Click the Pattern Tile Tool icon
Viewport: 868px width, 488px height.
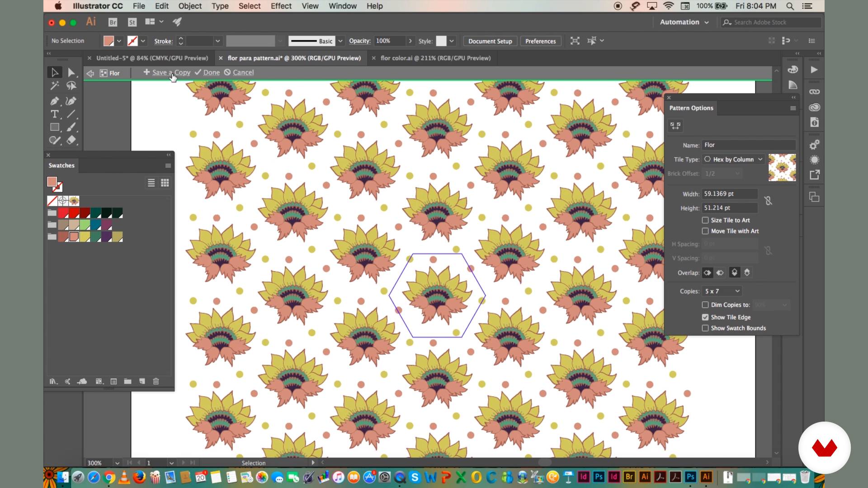pyautogui.click(x=675, y=126)
